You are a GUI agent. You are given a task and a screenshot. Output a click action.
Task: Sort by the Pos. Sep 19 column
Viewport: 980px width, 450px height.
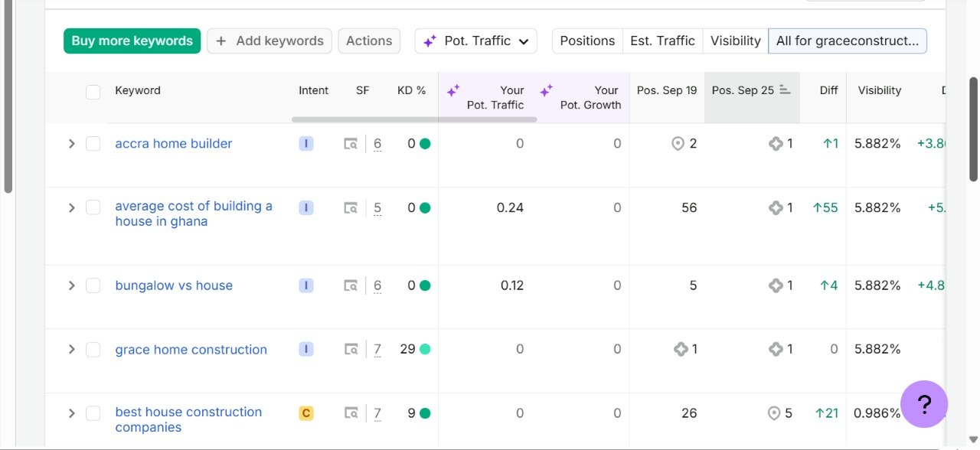click(x=667, y=90)
